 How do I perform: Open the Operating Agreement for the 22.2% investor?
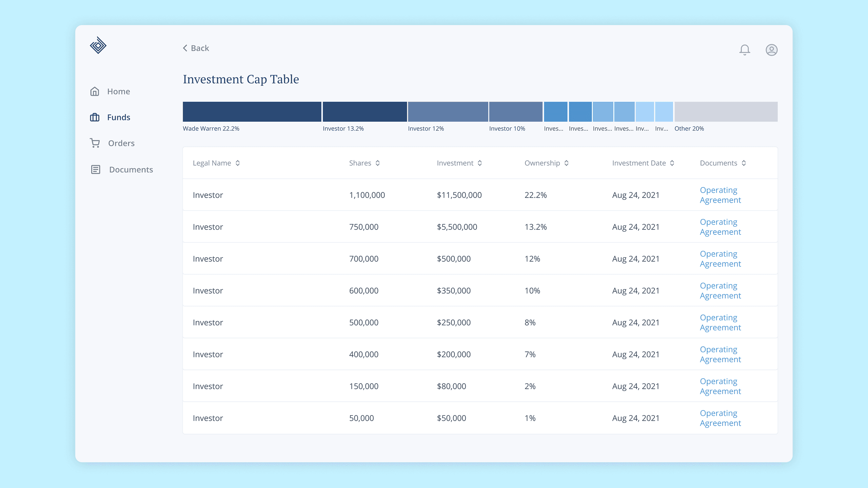pos(720,195)
